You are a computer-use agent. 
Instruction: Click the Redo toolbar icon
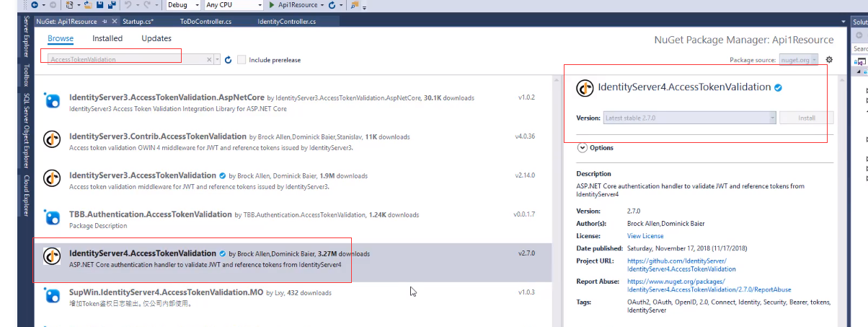[x=147, y=5]
